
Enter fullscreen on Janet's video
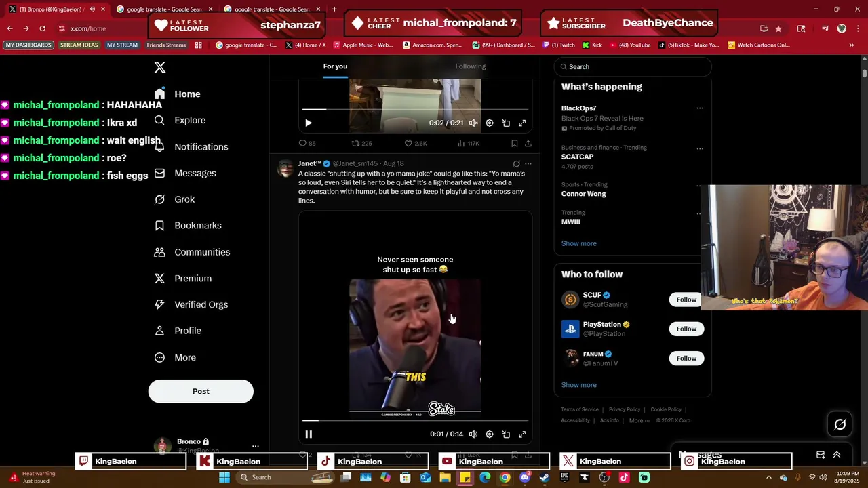522,434
